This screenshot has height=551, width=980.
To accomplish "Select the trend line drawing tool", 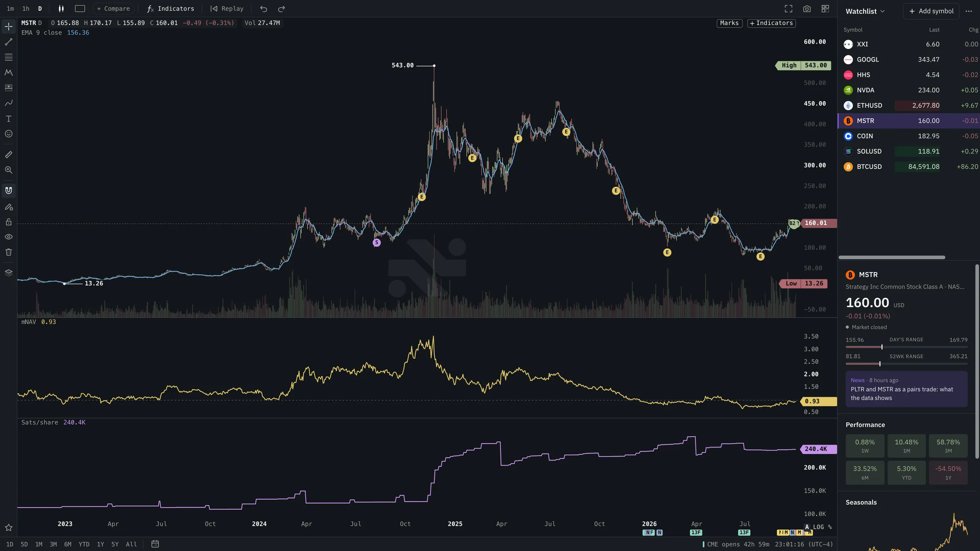I will (x=9, y=42).
